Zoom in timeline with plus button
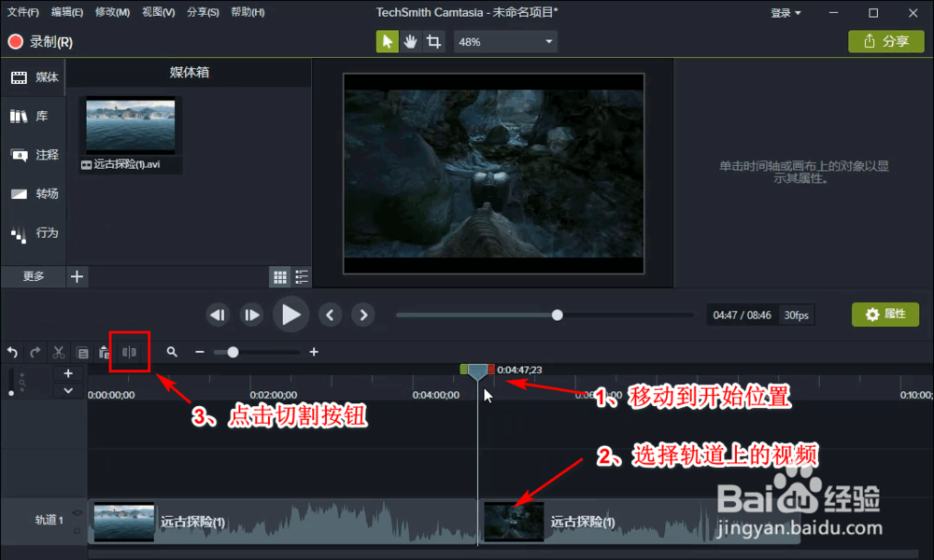 coord(314,352)
